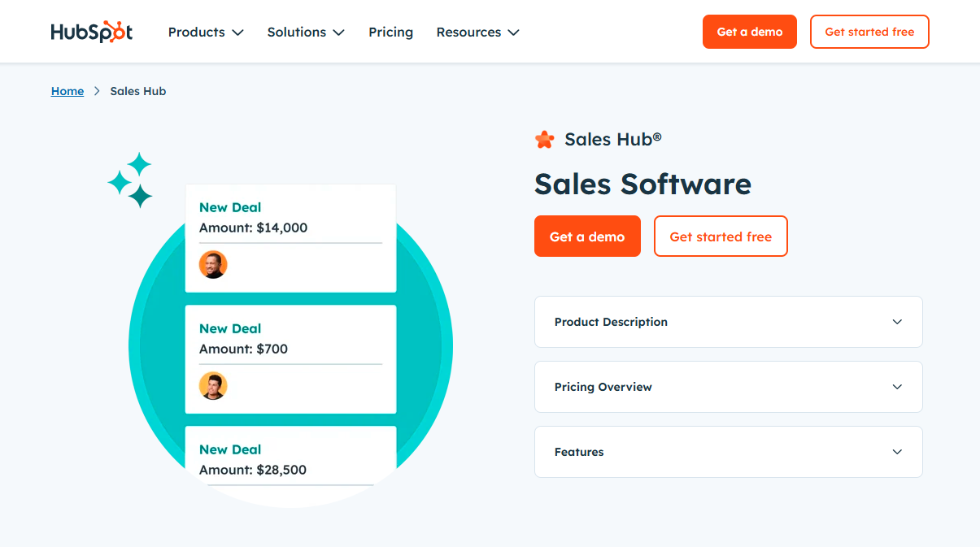This screenshot has height=551, width=980.
Task: Expand the Features section
Action: pos(728,452)
